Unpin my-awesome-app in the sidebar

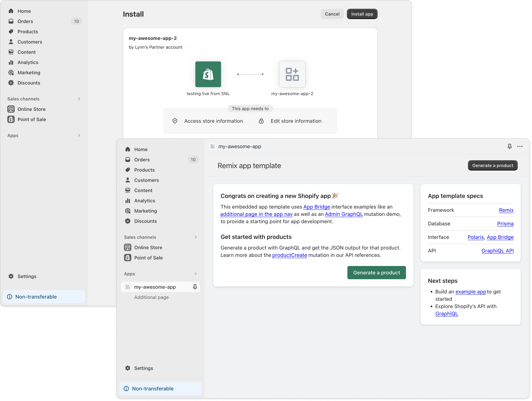[x=195, y=287]
